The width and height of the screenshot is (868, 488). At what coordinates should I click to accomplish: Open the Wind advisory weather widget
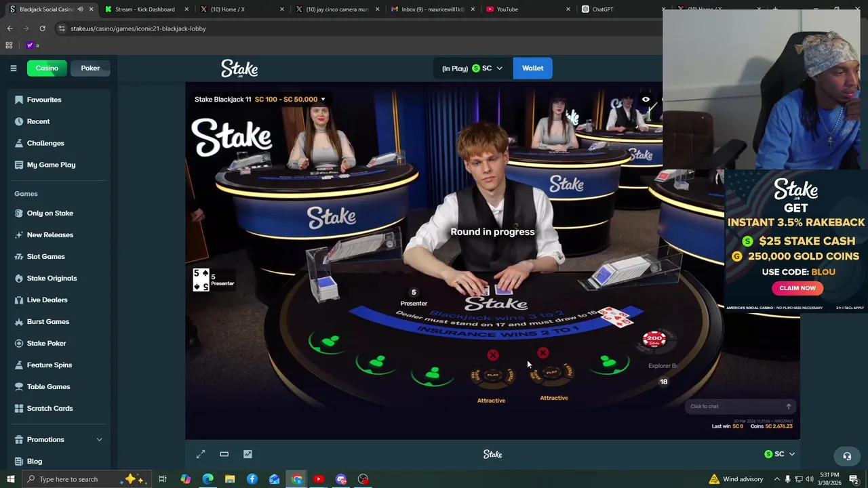point(736,479)
